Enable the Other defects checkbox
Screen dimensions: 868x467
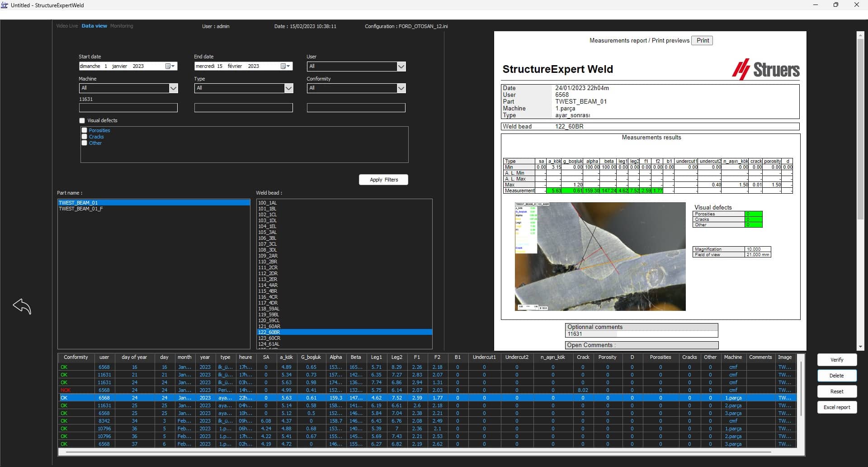tap(84, 143)
